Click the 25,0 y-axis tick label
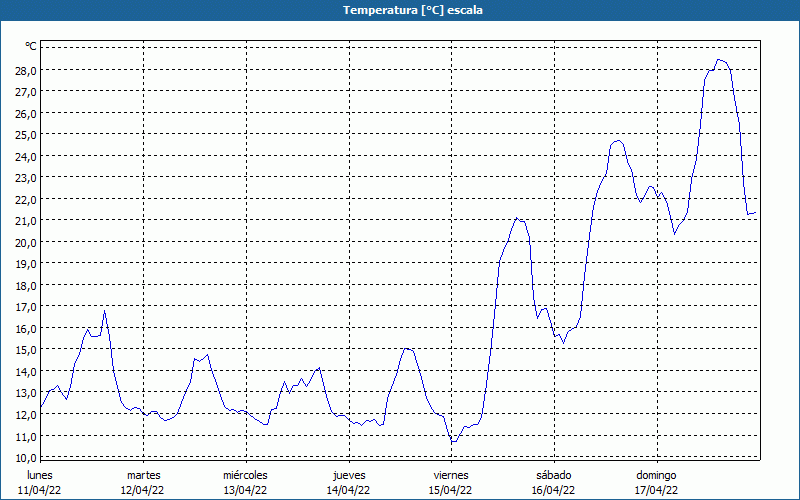The height and width of the screenshot is (500, 800). tap(27, 135)
